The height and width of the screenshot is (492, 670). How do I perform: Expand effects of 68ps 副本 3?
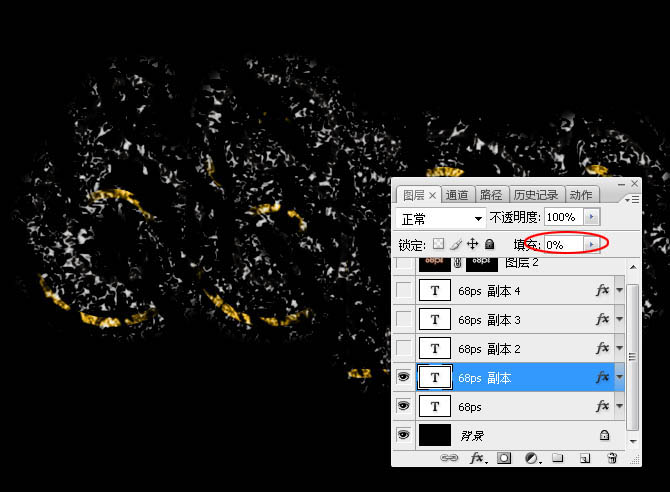coord(620,319)
